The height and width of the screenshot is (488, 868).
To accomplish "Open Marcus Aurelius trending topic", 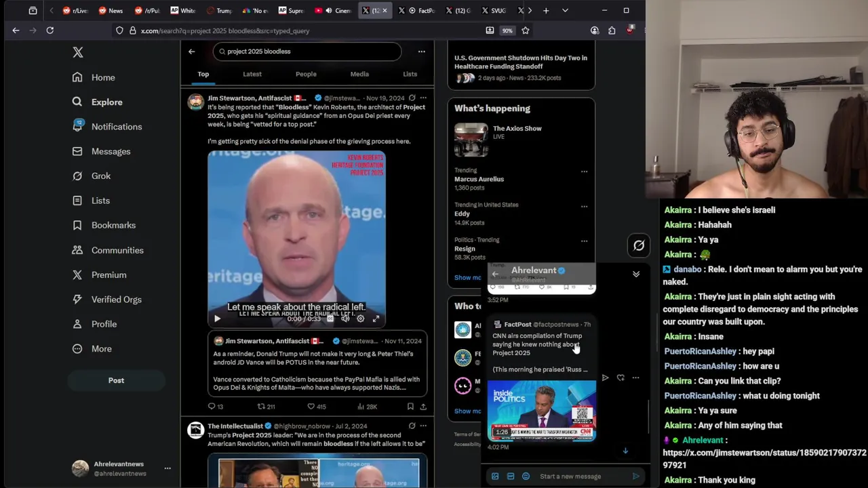I will click(x=479, y=179).
